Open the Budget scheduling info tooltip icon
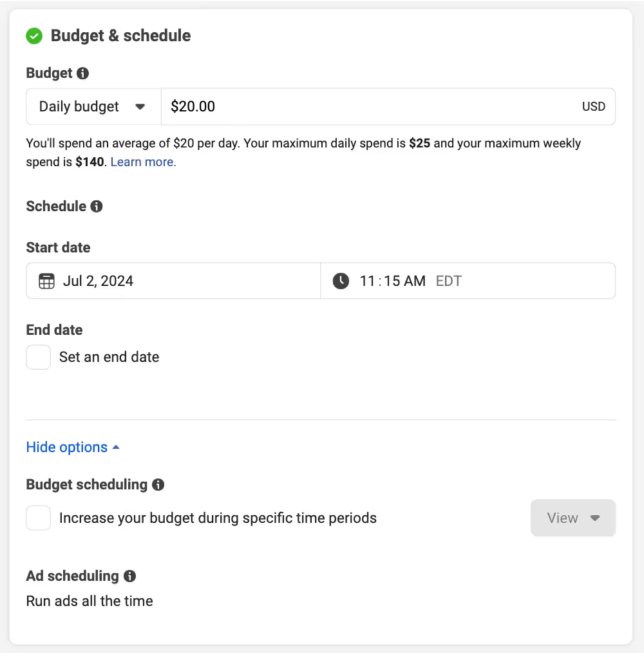Viewport: 644px width, 653px height. (158, 485)
